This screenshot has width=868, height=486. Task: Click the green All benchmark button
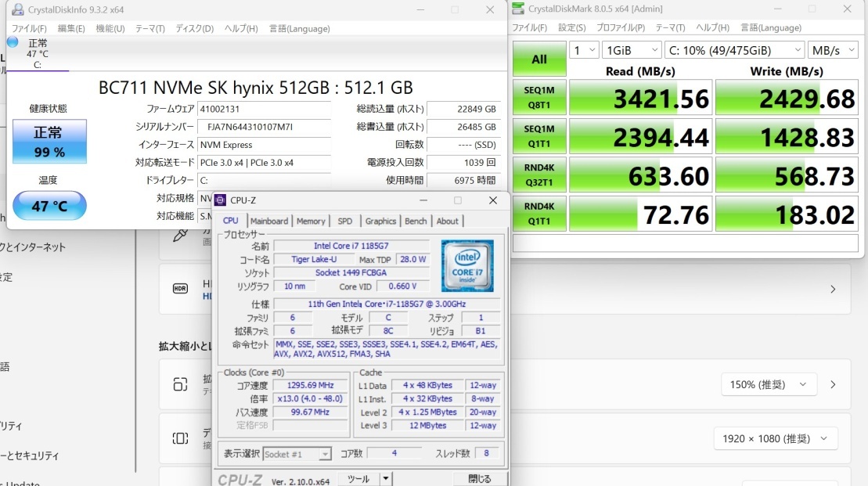coord(539,59)
